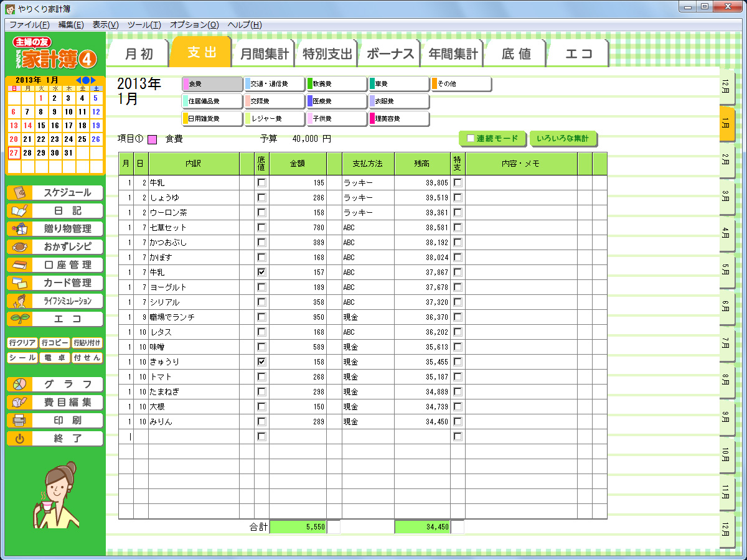
Task: Toggle 特支 checkbox for 職場でランチ row
Action: pyautogui.click(x=458, y=317)
